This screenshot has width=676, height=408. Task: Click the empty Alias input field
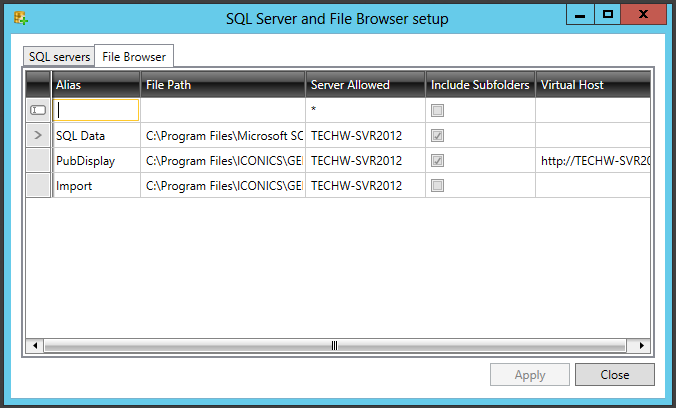pyautogui.click(x=96, y=110)
